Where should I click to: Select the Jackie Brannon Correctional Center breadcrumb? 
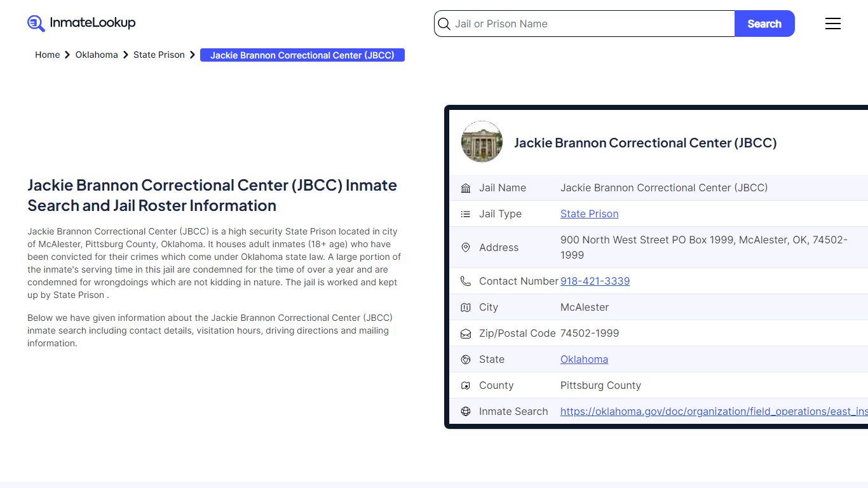click(302, 55)
